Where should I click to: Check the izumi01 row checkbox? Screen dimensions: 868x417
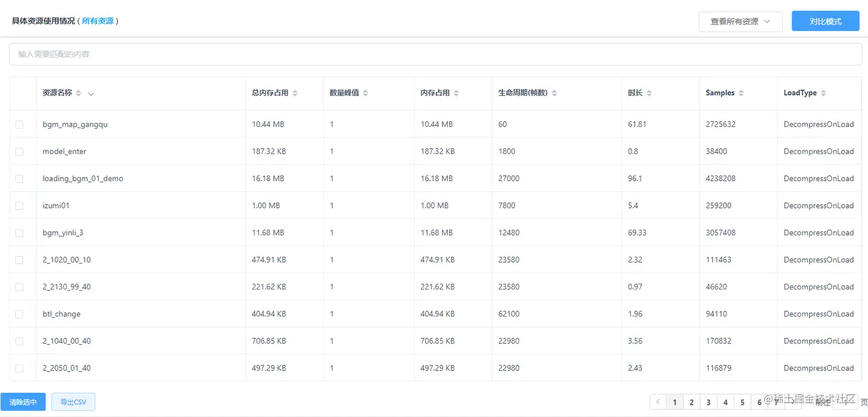[x=19, y=206]
